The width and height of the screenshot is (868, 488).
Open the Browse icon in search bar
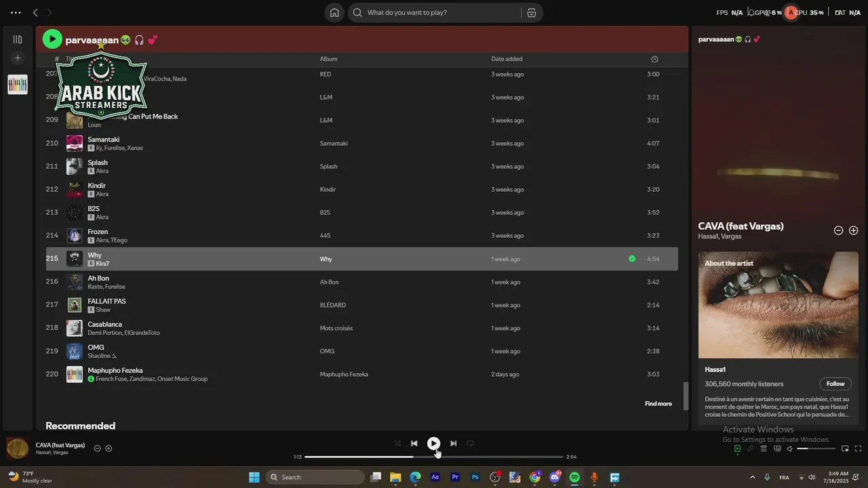532,12
